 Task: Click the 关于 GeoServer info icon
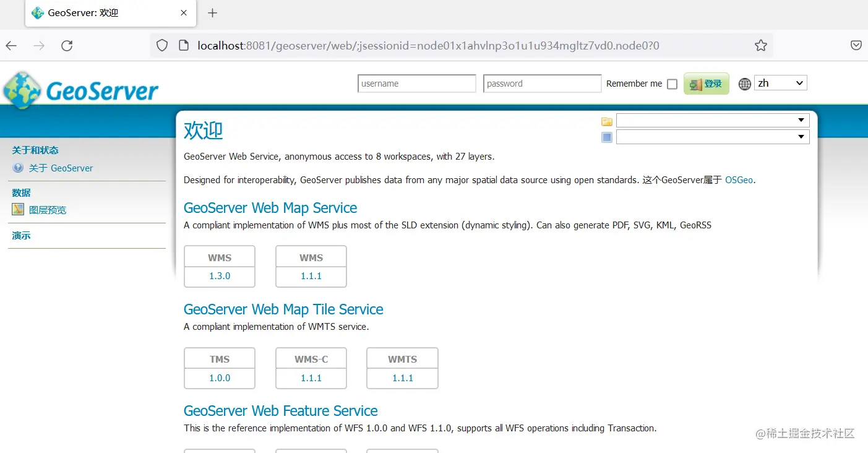[x=18, y=168]
